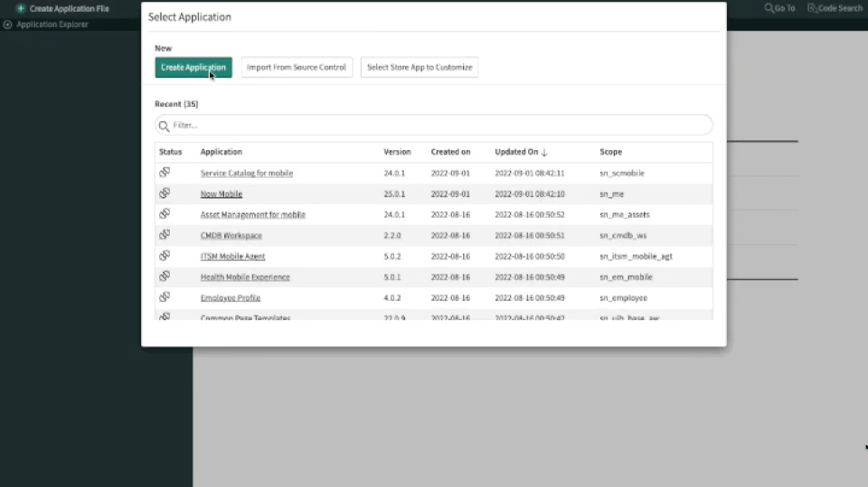The width and height of the screenshot is (868, 487).
Task: Click status icon for Service Catalog for mobile
Action: (165, 172)
